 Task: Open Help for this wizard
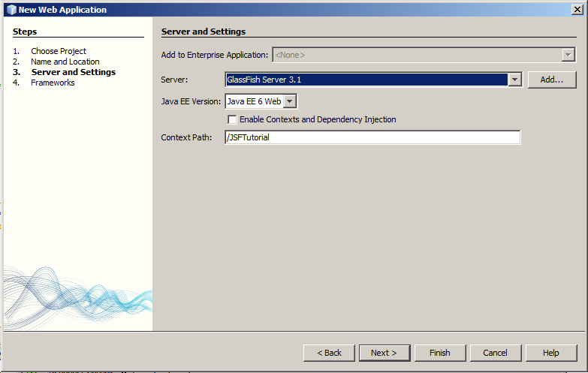550,353
